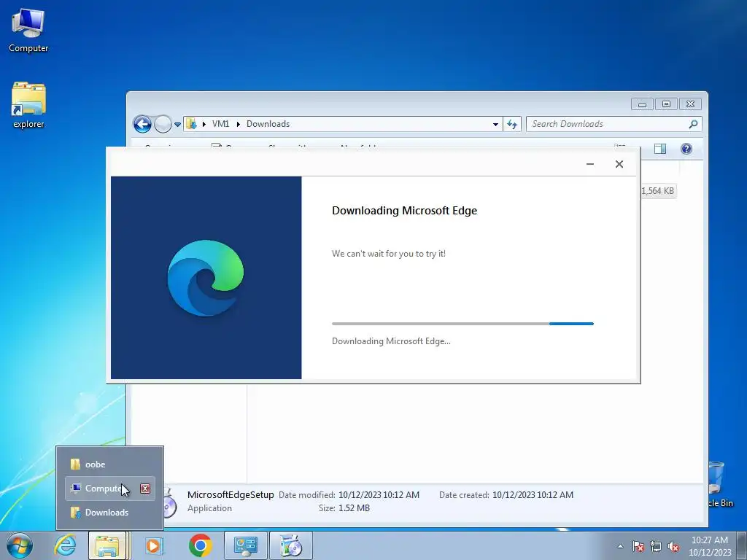The height and width of the screenshot is (560, 747).
Task: Click MicrosoftEdgeSetup in the details pane
Action: [x=231, y=495]
